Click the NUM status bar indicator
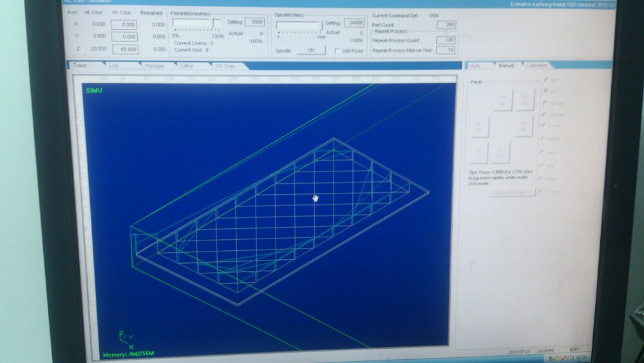 click(574, 349)
